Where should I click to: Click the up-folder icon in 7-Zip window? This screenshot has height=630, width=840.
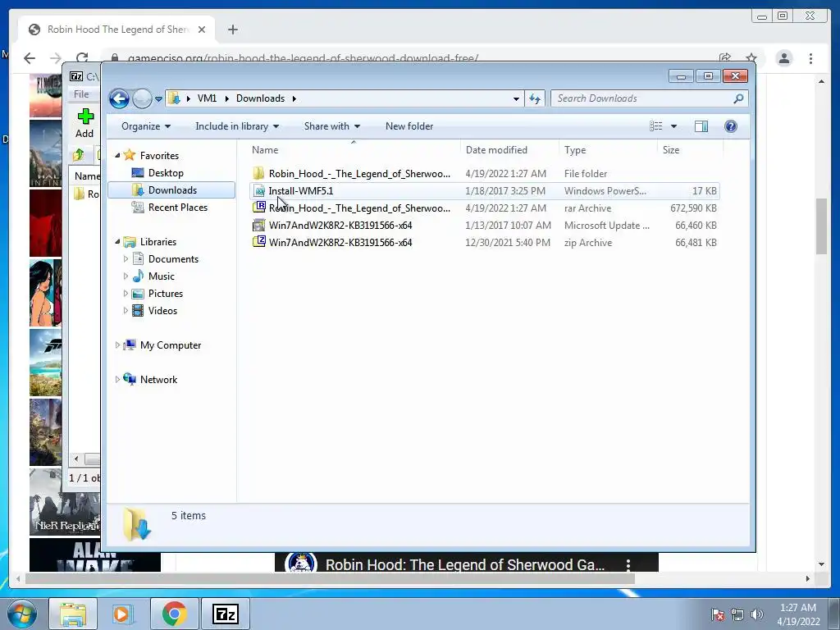click(79, 155)
